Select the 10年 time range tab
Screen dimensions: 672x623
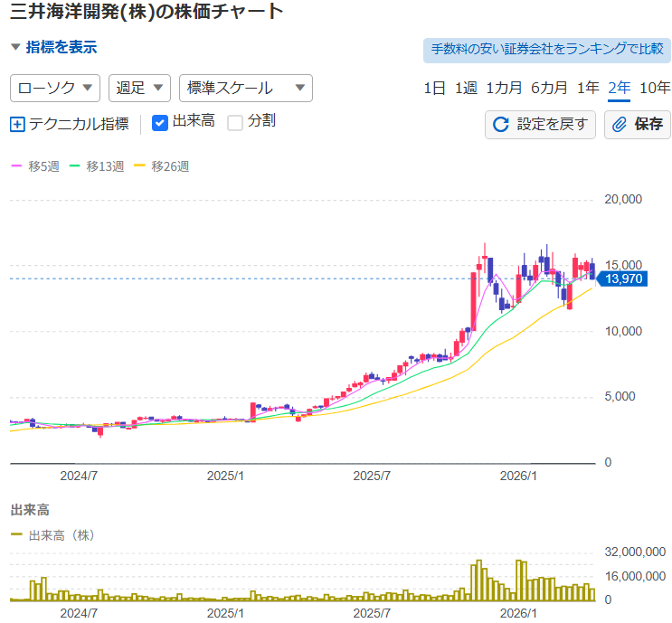coord(655,88)
